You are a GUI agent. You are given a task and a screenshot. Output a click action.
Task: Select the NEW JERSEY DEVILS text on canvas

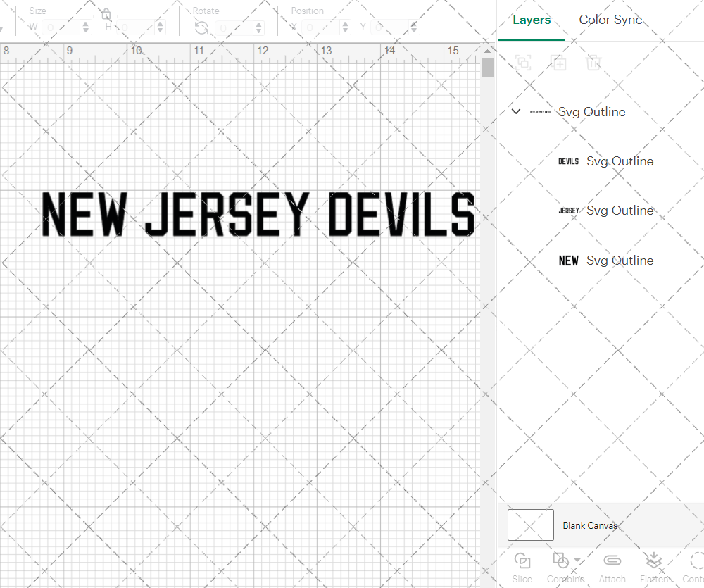[x=258, y=214]
